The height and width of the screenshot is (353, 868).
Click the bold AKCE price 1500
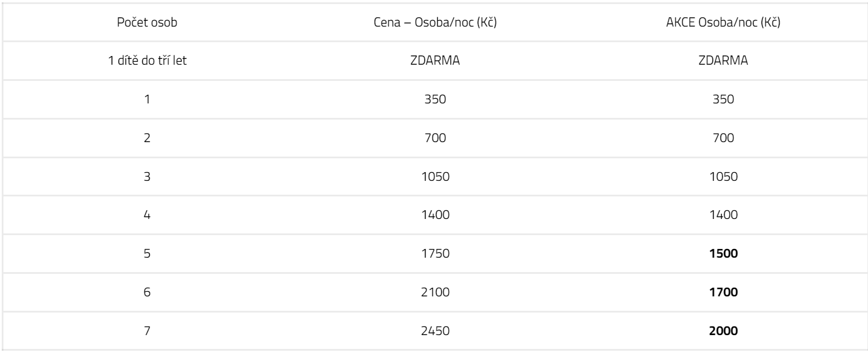point(724,253)
